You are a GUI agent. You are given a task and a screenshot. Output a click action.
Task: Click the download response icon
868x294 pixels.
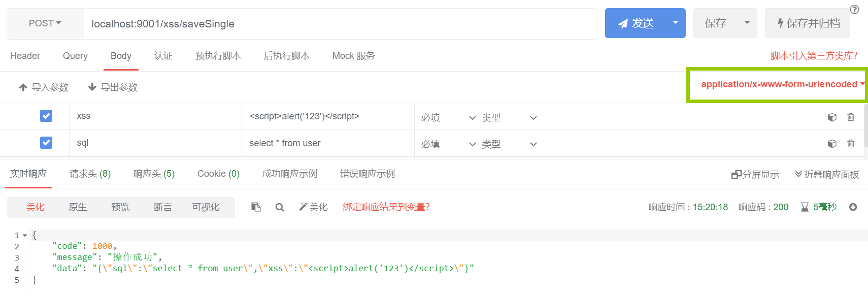pos(853,207)
